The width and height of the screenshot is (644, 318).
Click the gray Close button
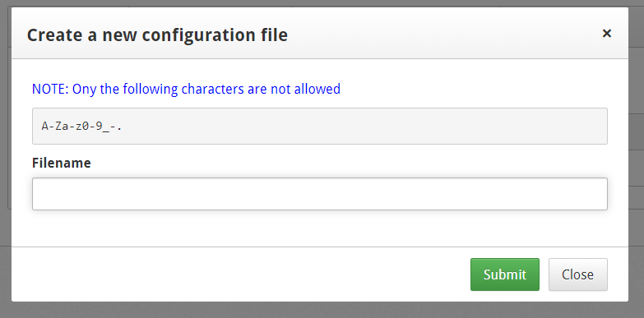click(578, 274)
